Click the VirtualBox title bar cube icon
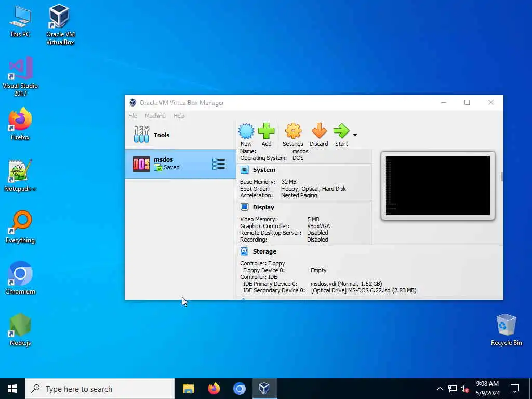The width and height of the screenshot is (532, 399). [132, 102]
